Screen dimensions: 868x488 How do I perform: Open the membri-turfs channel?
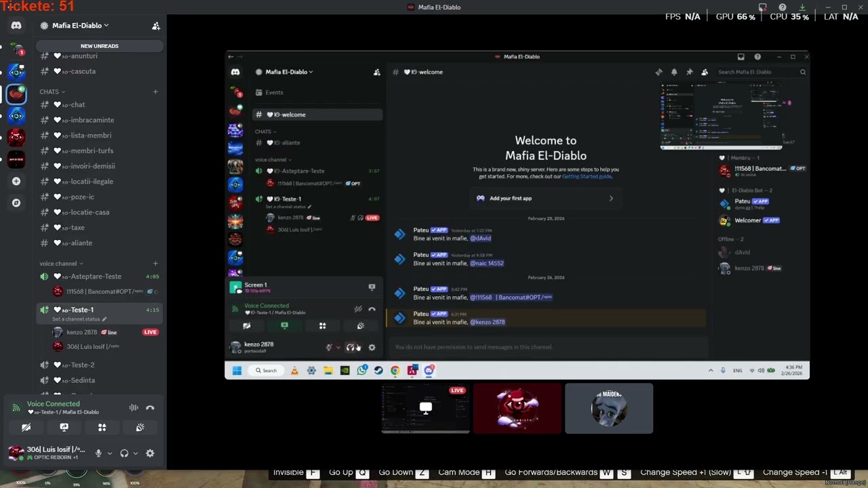tap(99, 150)
